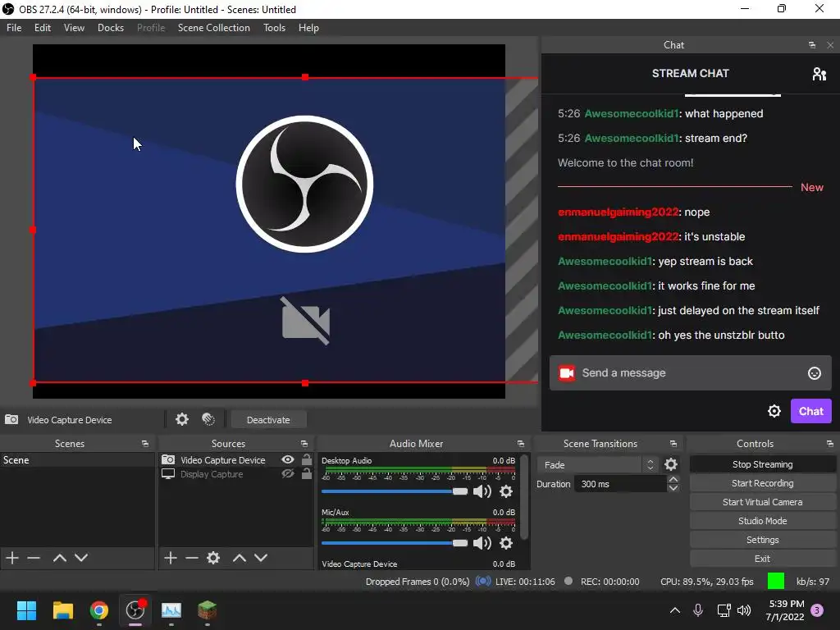Move source up in list
Screen dimensions: 840x630
240,558
